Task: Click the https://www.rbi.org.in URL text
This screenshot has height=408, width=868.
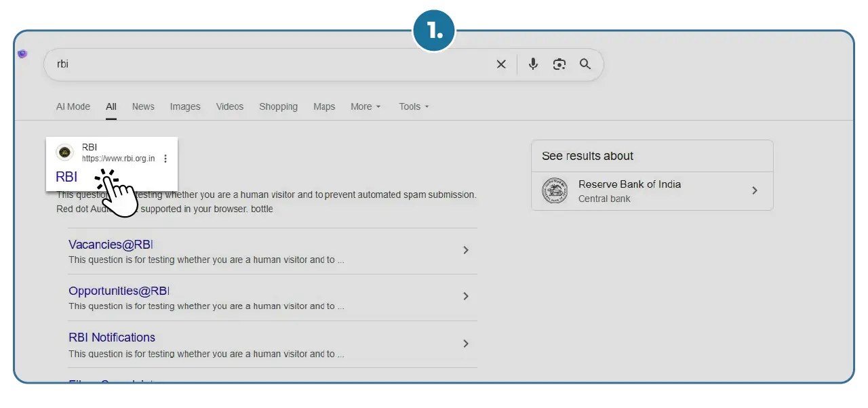Action: [x=118, y=159]
